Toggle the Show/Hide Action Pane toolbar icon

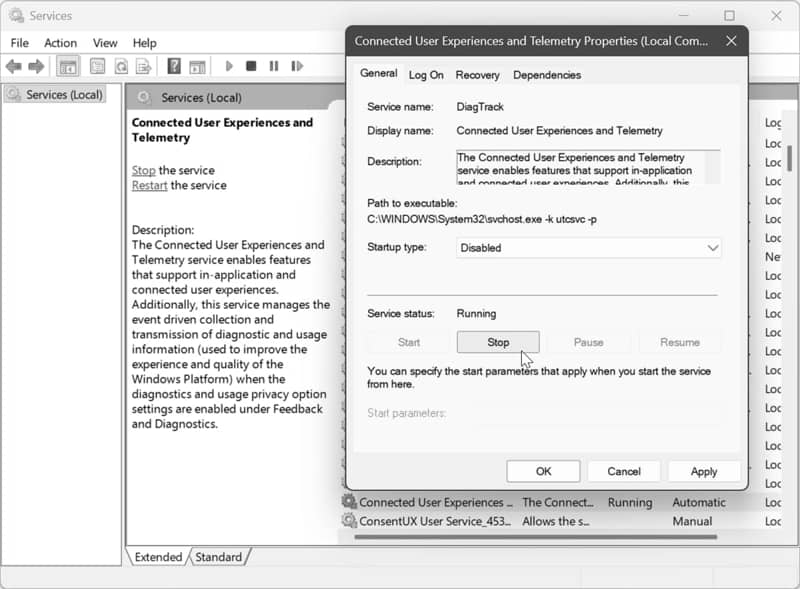click(x=197, y=66)
